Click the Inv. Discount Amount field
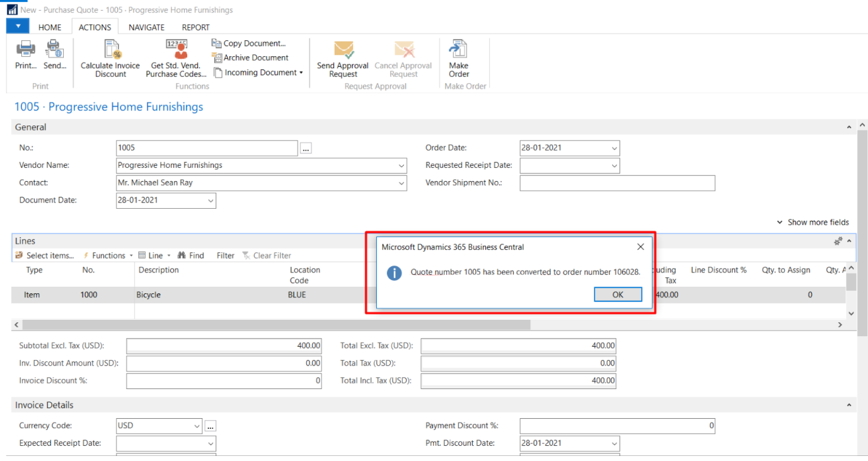 (224, 363)
